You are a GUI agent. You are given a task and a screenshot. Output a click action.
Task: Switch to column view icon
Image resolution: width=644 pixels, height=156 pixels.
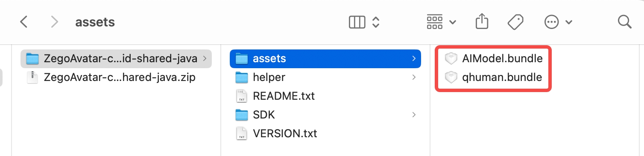[x=357, y=22]
